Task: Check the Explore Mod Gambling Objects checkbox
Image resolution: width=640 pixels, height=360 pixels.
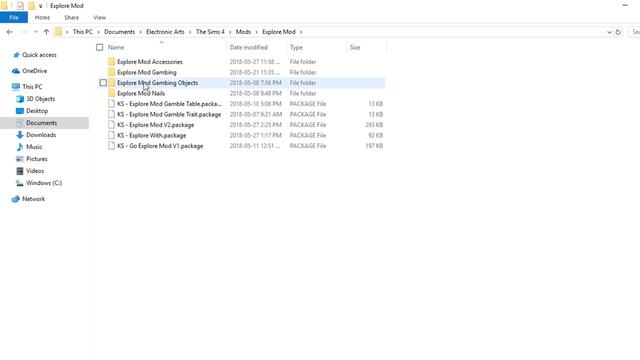Action: [x=103, y=83]
